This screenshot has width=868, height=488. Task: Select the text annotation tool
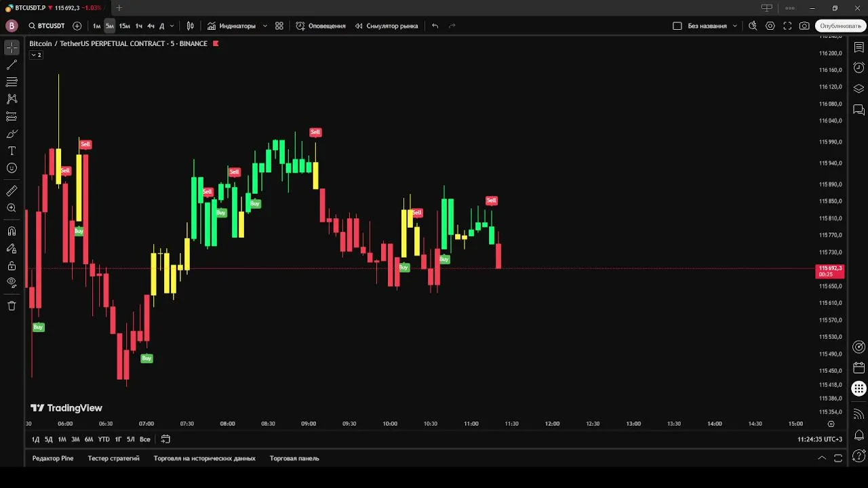(12, 150)
